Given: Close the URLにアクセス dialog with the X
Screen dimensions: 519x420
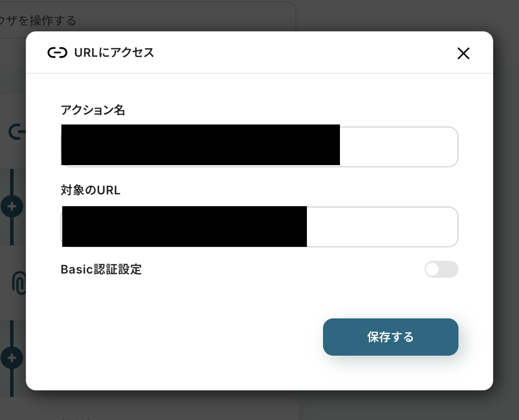Looking at the screenshot, I should [x=464, y=53].
